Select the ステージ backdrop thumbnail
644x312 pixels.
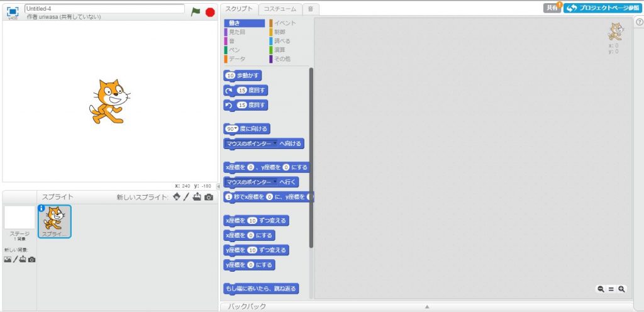pos(19,218)
